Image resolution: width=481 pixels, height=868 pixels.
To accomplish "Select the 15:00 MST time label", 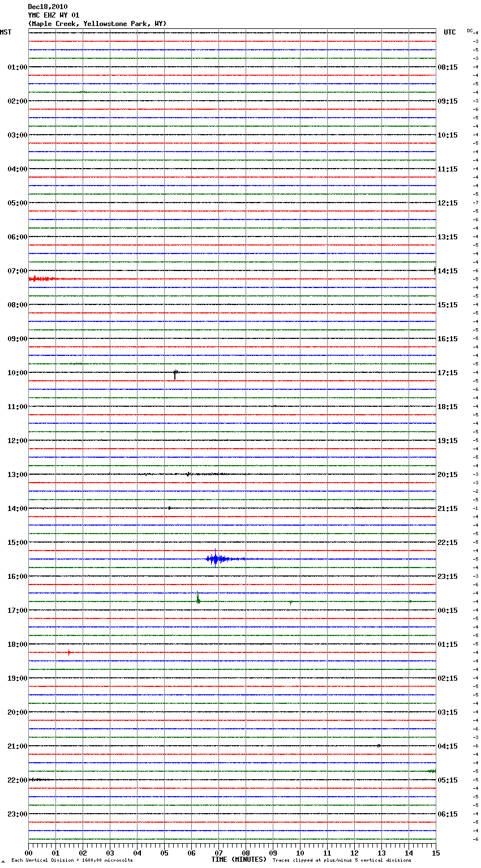I will 17,543.
